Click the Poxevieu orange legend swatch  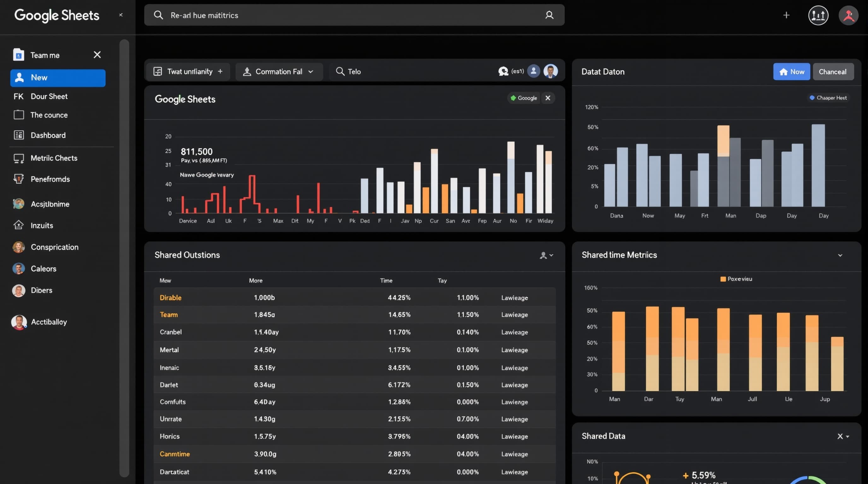(723, 279)
